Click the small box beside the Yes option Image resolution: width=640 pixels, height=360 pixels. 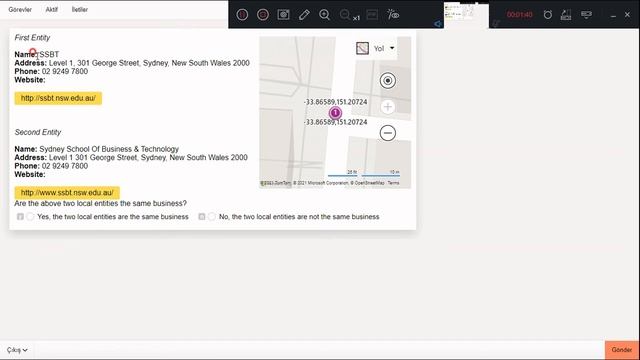(x=20, y=217)
